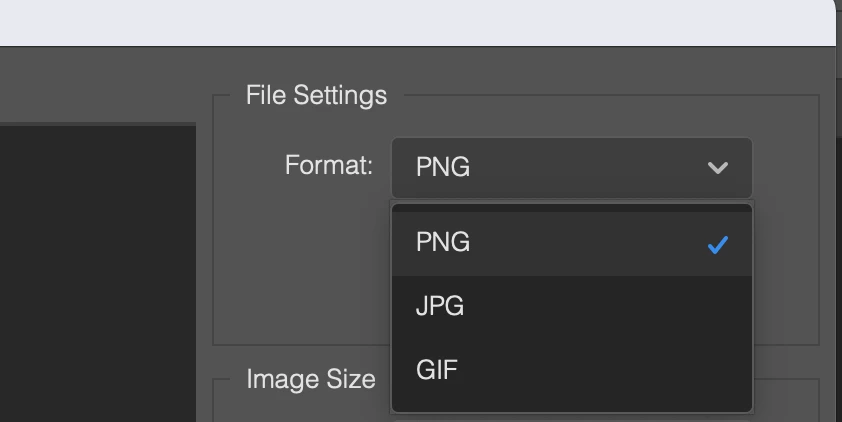Pick the JPG file format entry

coord(441,307)
